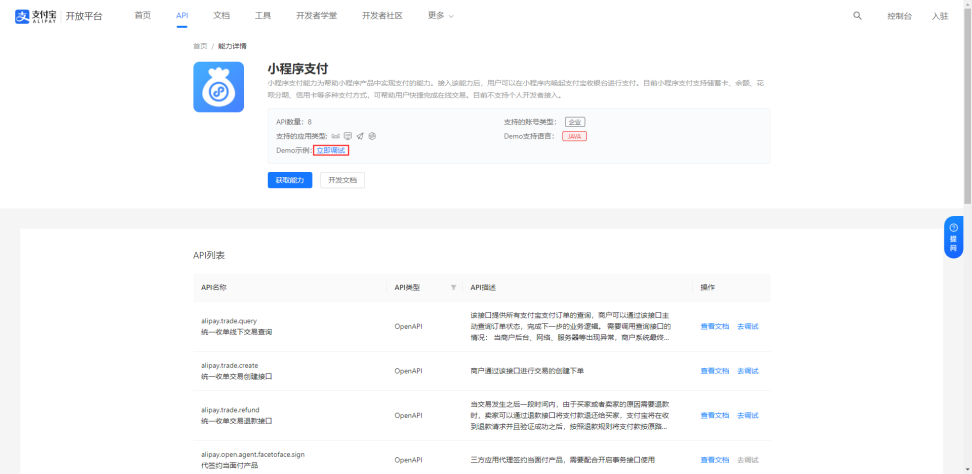Go to the 首页 nav tab
The height and width of the screenshot is (474, 972).
[x=143, y=16]
